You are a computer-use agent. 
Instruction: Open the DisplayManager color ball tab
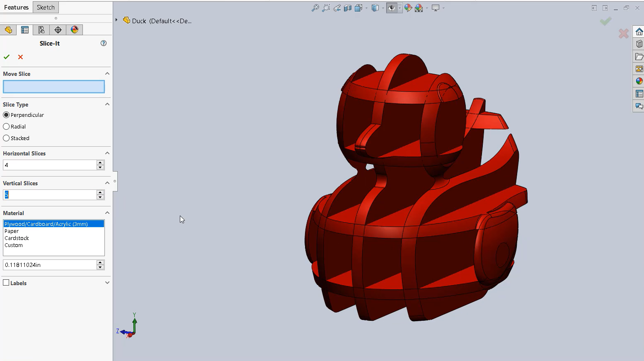pos(75,30)
